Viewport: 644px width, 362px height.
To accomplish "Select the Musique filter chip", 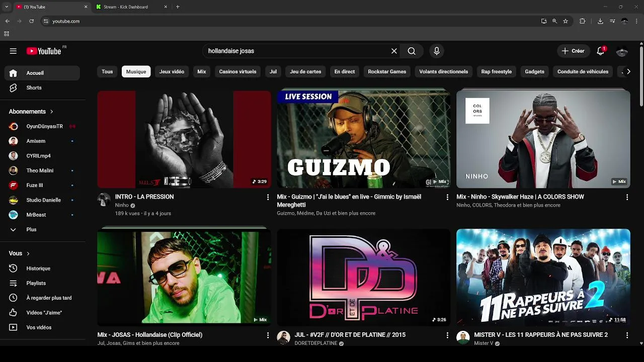I will [136, 71].
